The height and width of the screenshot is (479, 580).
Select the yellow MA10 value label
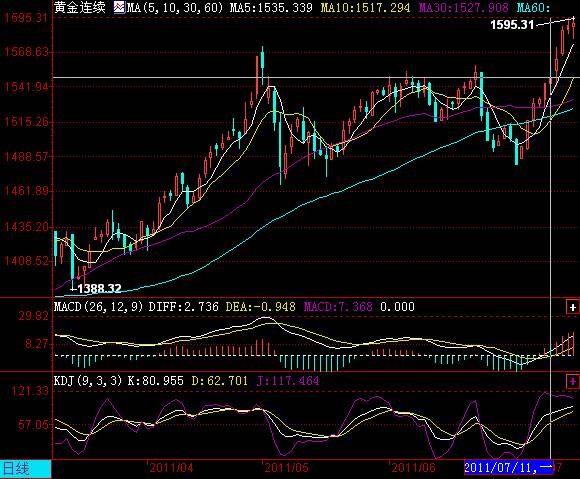click(x=365, y=7)
